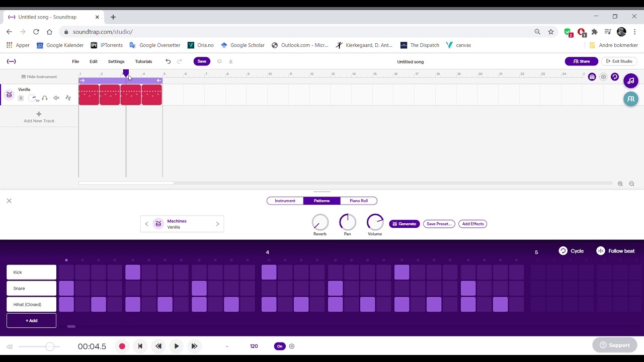Image resolution: width=644 pixels, height=362 pixels.
Task: Open the File menu
Action: pos(75,61)
